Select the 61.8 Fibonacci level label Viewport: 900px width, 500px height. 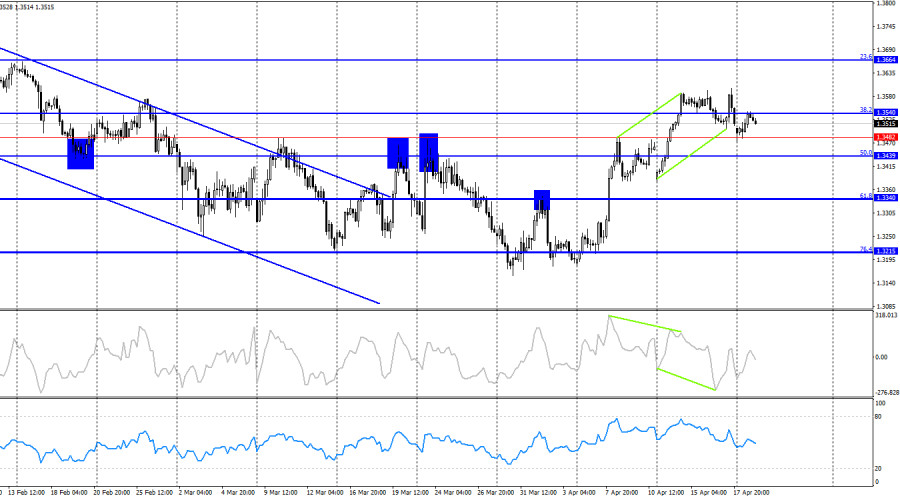866,196
